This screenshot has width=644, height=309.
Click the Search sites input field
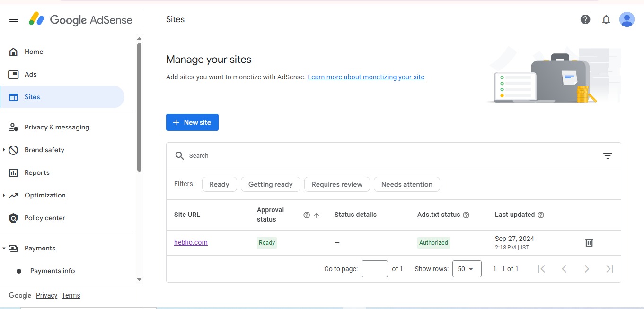tap(393, 155)
